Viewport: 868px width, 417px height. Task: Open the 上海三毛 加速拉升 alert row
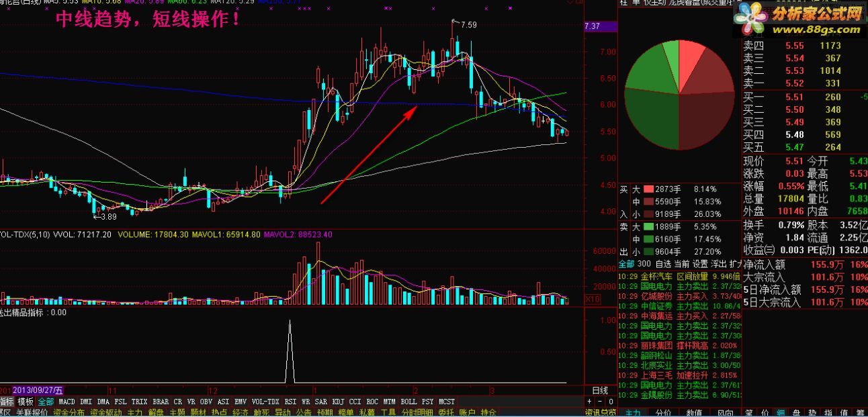coord(679,375)
